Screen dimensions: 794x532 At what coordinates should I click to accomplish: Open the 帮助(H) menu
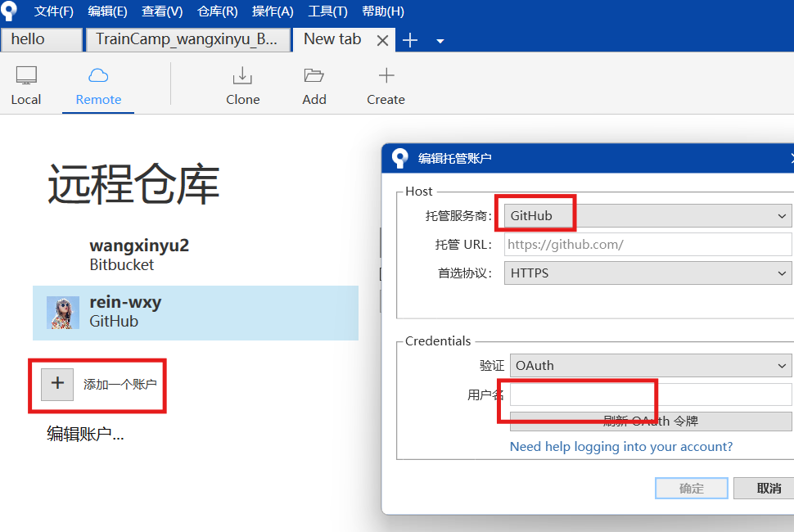click(383, 11)
